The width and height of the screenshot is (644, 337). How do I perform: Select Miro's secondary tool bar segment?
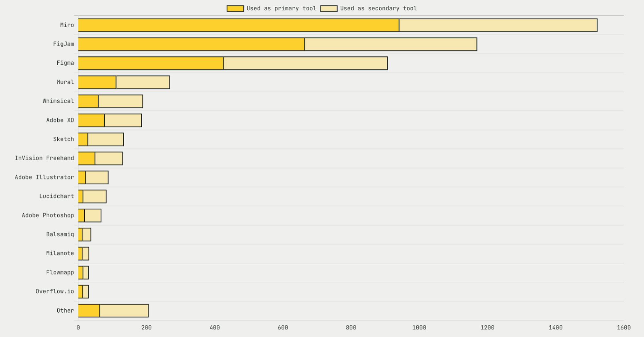click(x=498, y=25)
